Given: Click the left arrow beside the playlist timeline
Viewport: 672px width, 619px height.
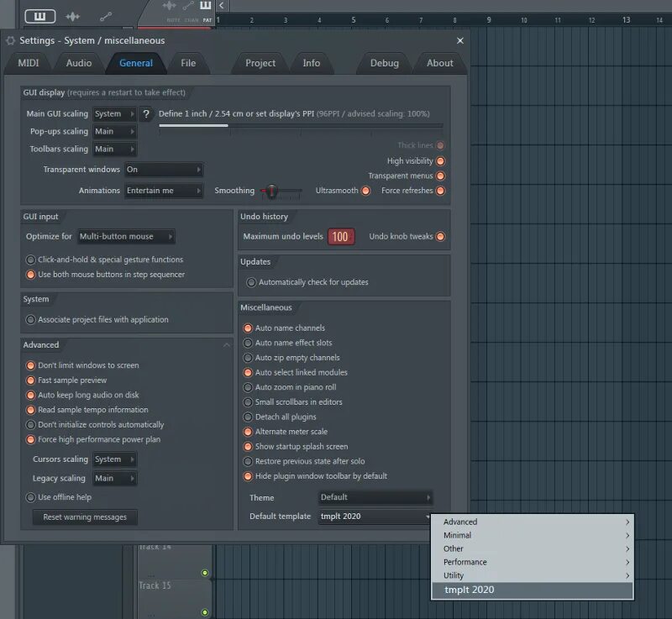Looking at the screenshot, I should coord(221,6).
